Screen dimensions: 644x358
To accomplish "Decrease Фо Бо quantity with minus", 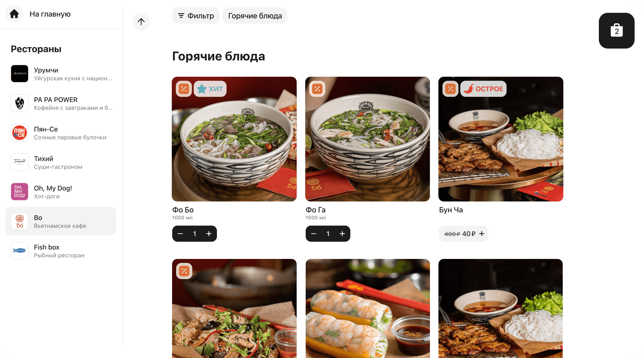I will [x=180, y=234].
